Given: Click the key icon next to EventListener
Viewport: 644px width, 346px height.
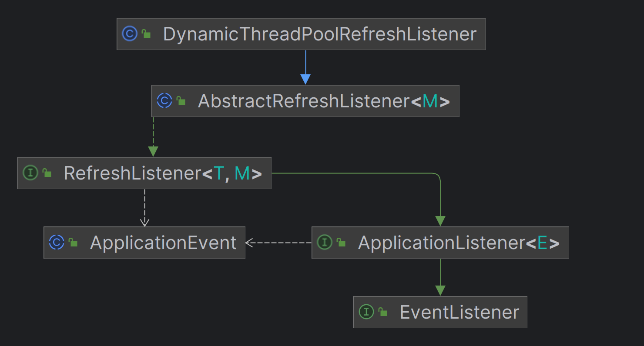Looking at the screenshot, I should click(x=382, y=312).
